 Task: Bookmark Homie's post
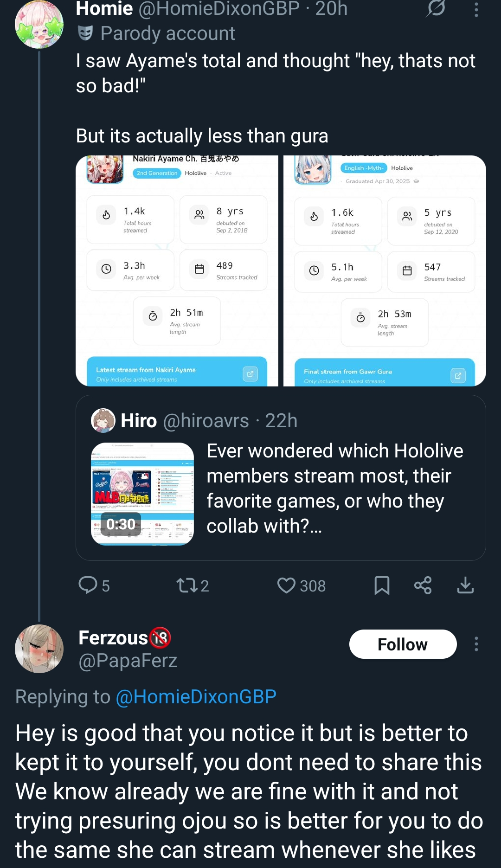[382, 585]
